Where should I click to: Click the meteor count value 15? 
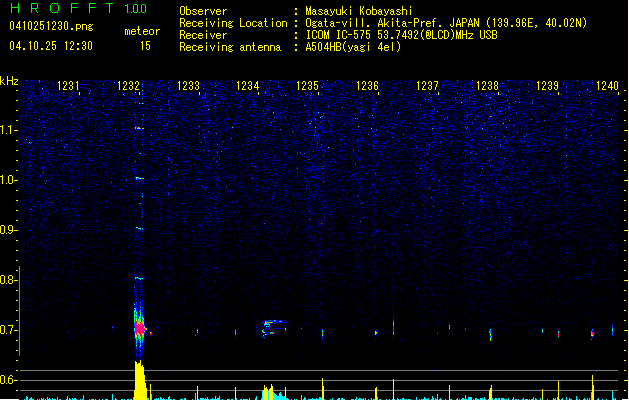click(145, 46)
